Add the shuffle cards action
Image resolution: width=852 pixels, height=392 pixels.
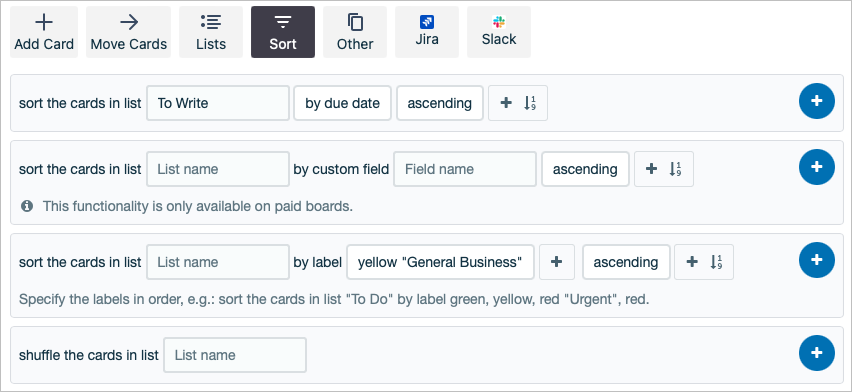(x=817, y=353)
